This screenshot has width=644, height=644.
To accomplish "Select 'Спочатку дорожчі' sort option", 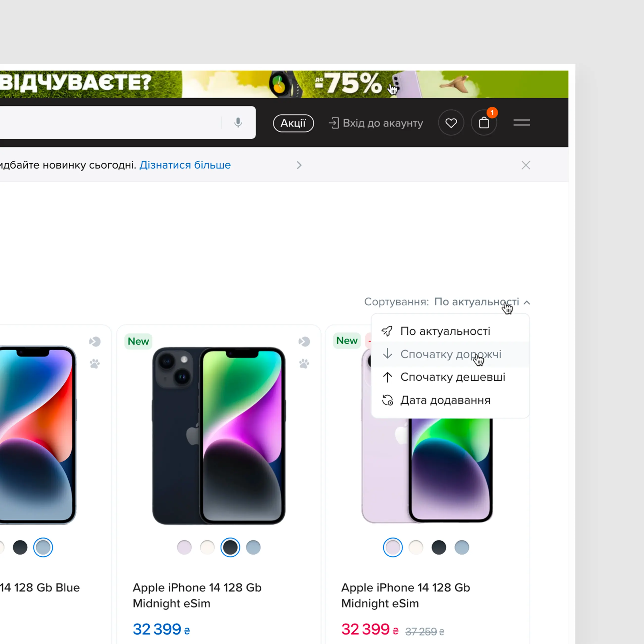I will click(450, 354).
